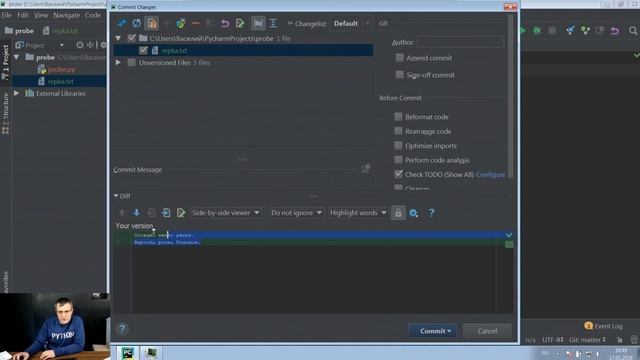Viewport: 640px width, 360px height.
Task: Click the Move to Another Changelist icon
Action: pyautogui.click(x=152, y=23)
